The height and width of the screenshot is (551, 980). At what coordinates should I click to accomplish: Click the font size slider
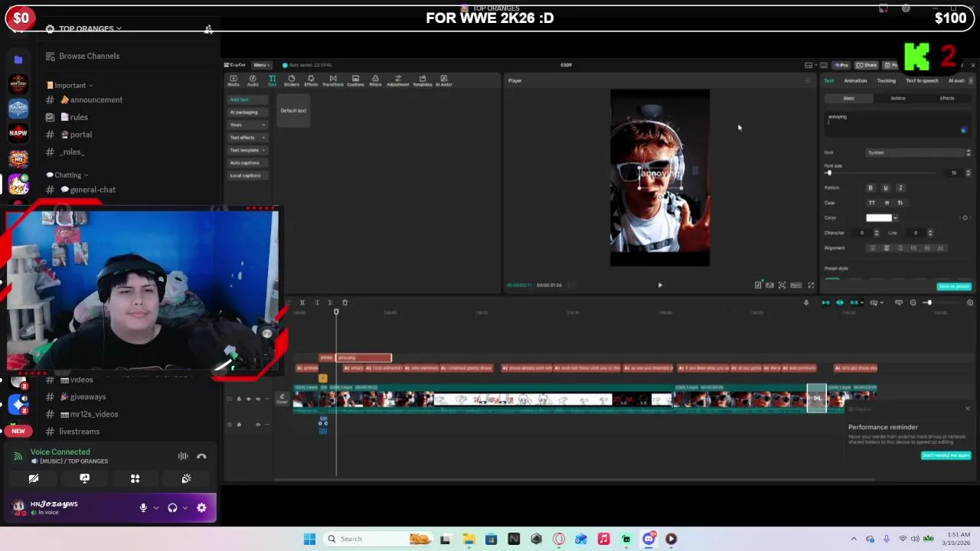click(880, 173)
